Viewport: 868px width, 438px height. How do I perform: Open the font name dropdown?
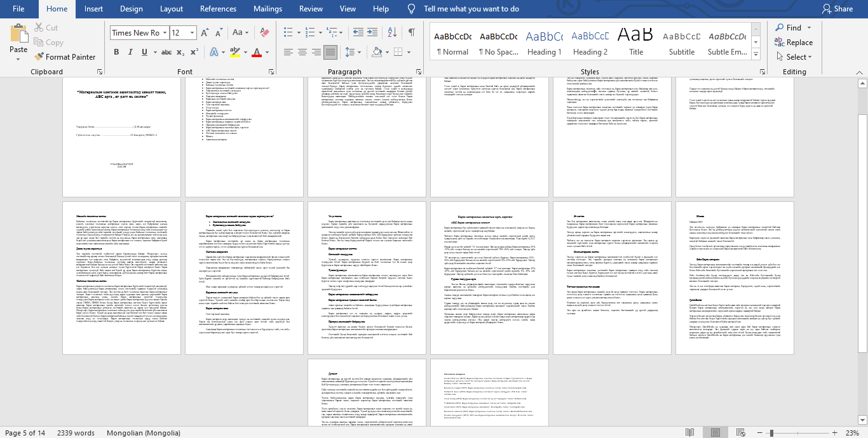165,33
